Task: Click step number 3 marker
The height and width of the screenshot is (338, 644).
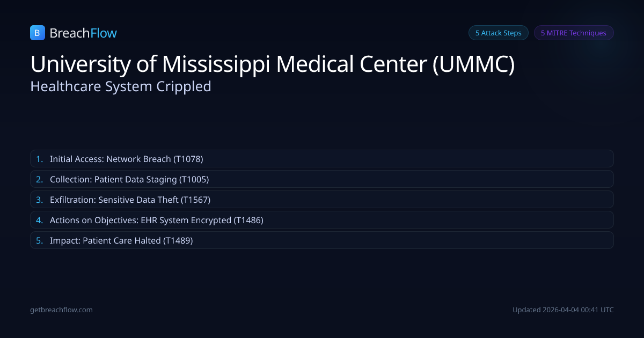Action: tap(39, 200)
